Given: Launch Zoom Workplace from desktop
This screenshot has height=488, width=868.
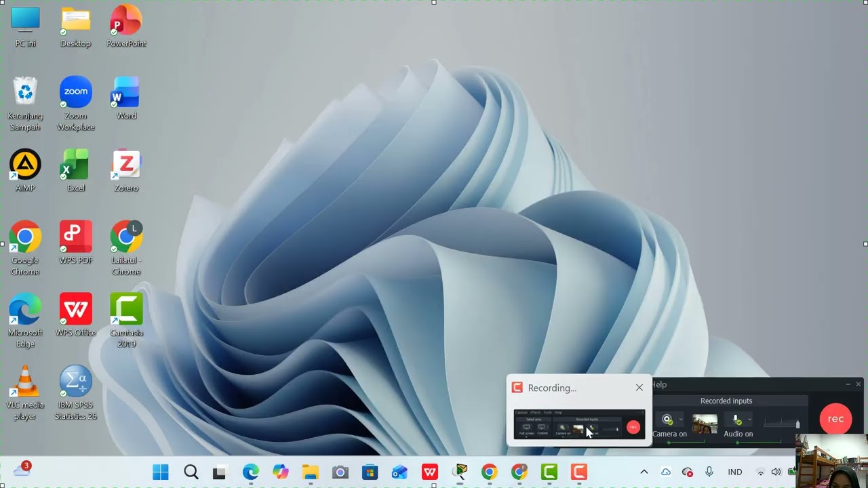Looking at the screenshot, I should click(x=75, y=103).
